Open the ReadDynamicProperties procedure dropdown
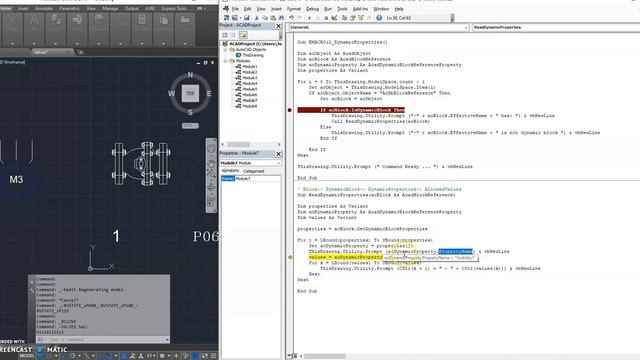This screenshot has width=640, height=360. 556,27
